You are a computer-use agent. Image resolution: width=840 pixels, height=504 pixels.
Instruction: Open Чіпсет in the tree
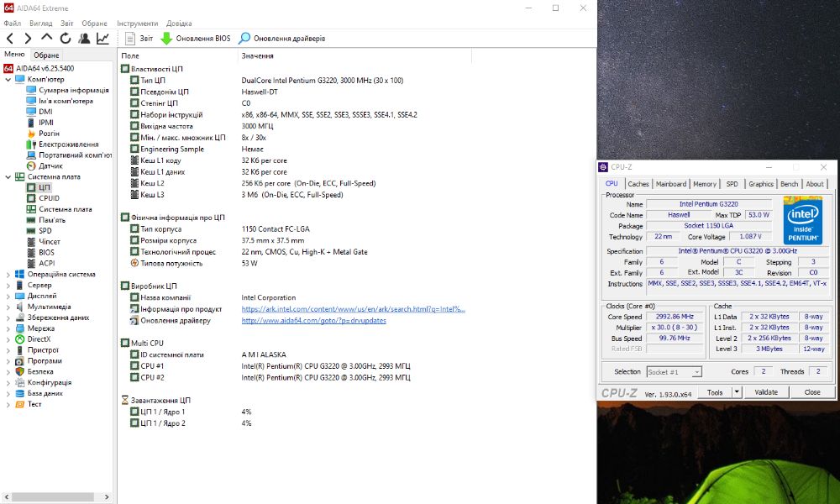point(50,242)
